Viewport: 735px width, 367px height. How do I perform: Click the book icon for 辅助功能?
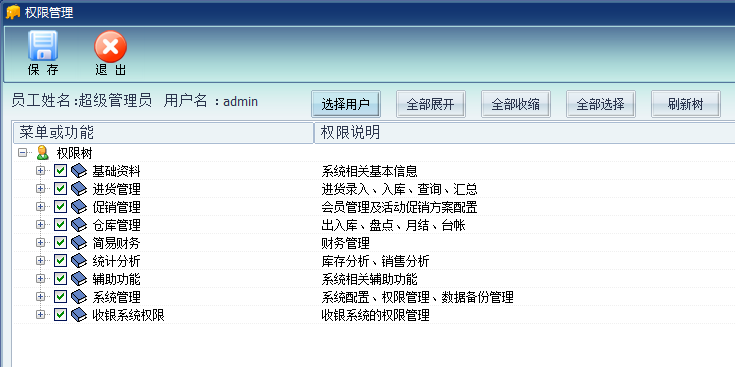[x=79, y=279]
